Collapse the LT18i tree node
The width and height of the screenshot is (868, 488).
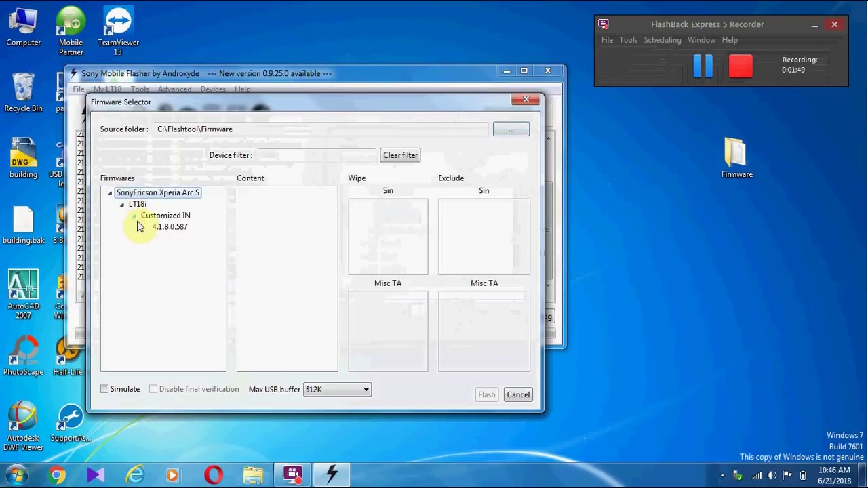(x=122, y=205)
